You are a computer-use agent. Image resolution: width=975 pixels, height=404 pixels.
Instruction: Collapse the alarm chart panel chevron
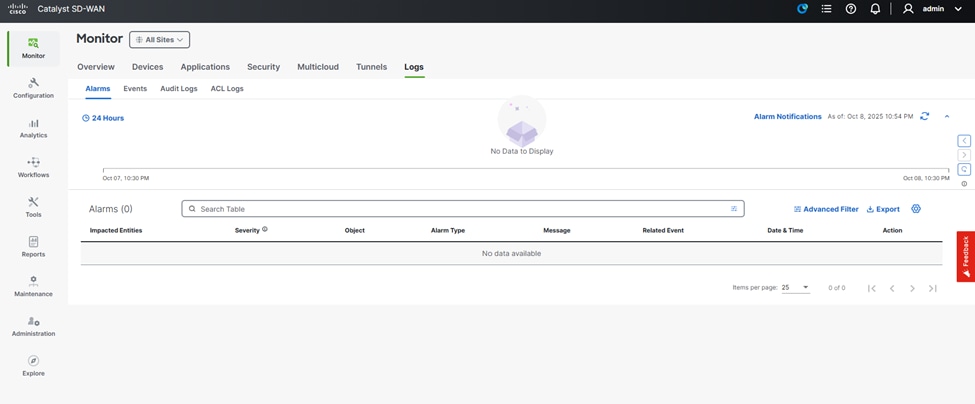coord(947,116)
